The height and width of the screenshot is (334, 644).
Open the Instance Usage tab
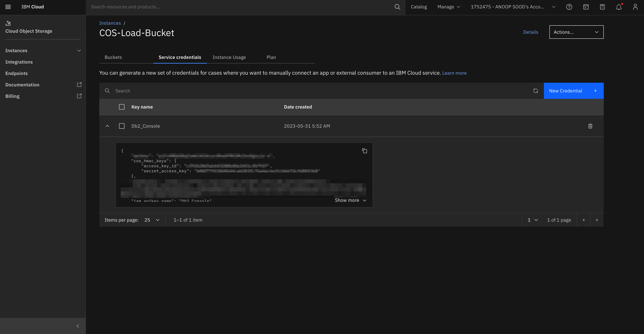tap(229, 57)
